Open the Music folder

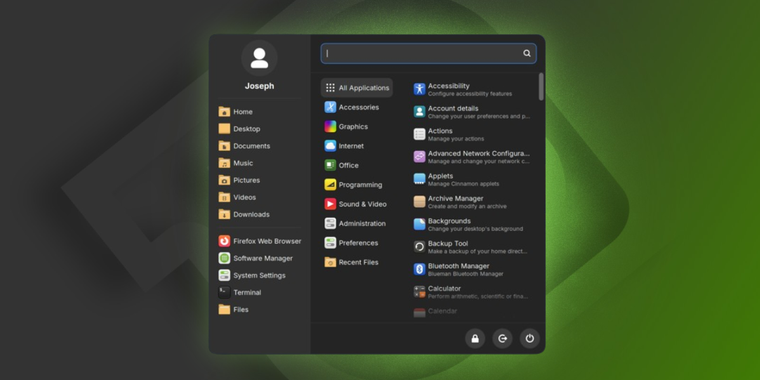click(236, 163)
